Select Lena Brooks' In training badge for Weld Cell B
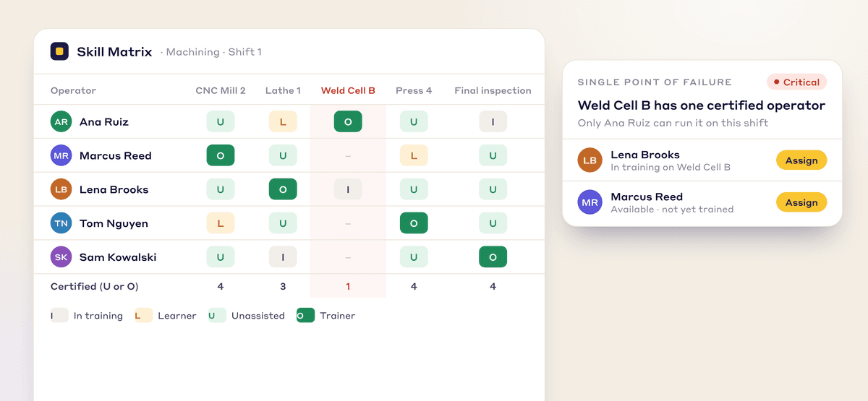Viewport: 868px width, 401px height. click(348, 189)
